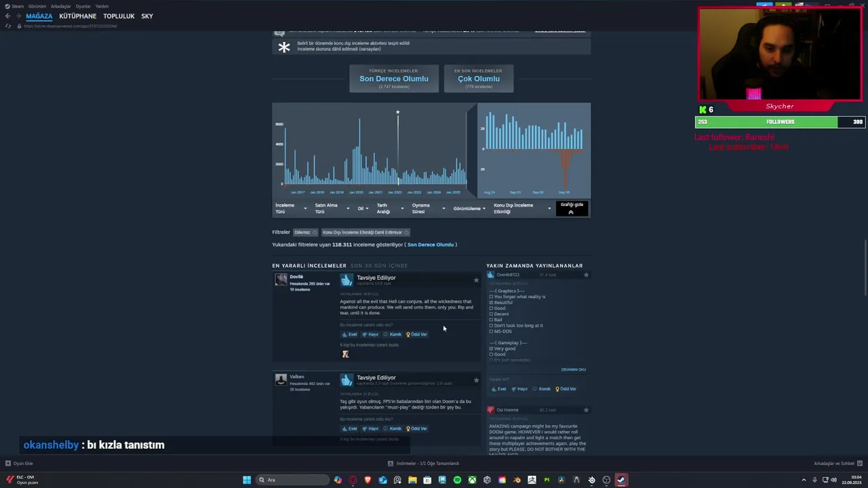Open Xbox app from the taskbar
The image size is (868, 488).
click(472, 480)
